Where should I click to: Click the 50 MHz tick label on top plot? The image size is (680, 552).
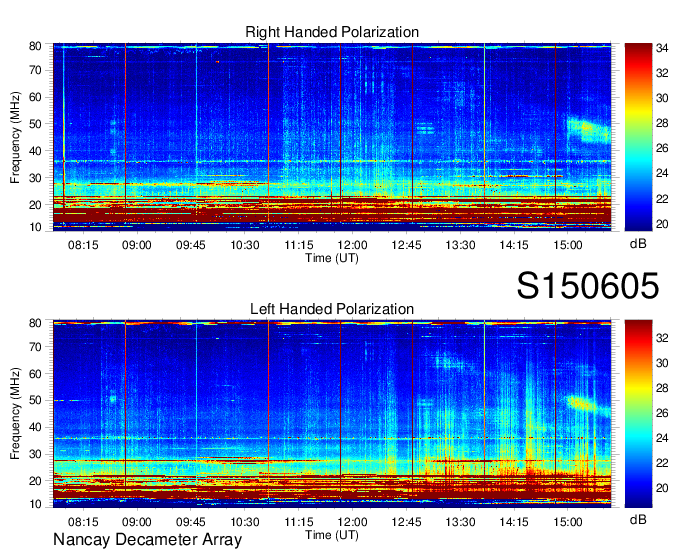click(36, 124)
